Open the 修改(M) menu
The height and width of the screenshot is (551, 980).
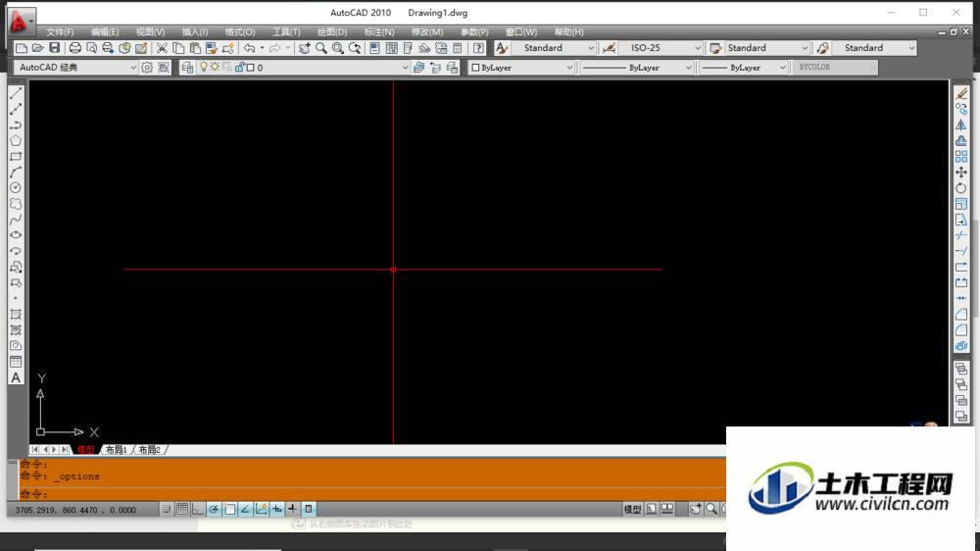coord(427,32)
